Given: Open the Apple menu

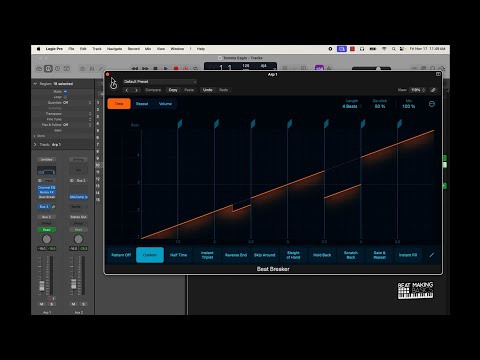Looking at the screenshot, I should coord(38,49).
